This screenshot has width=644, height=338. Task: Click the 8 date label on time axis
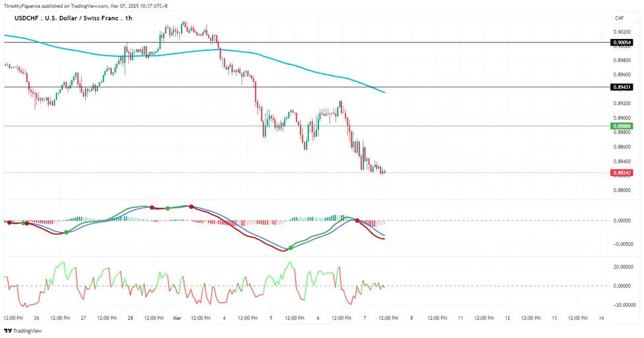(411, 318)
